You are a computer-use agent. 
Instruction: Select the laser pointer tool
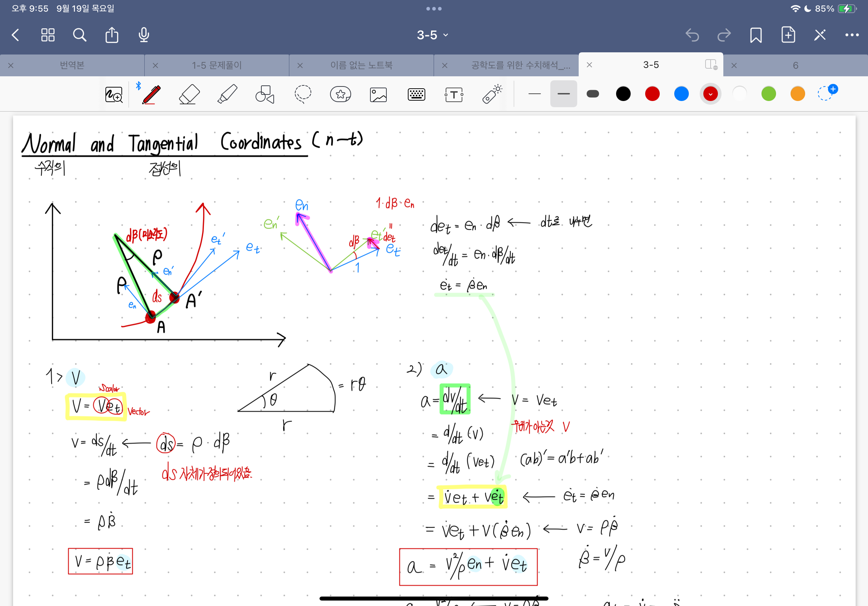(x=492, y=94)
